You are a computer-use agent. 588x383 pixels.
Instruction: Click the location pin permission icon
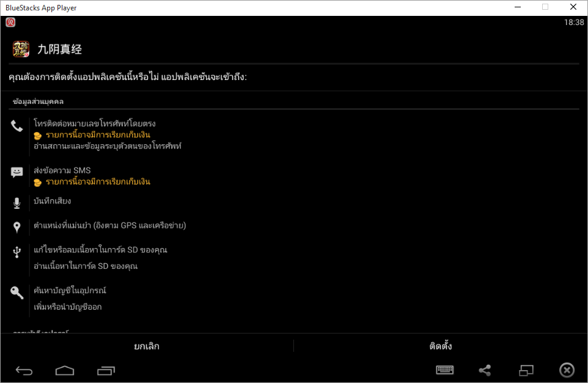(x=17, y=227)
